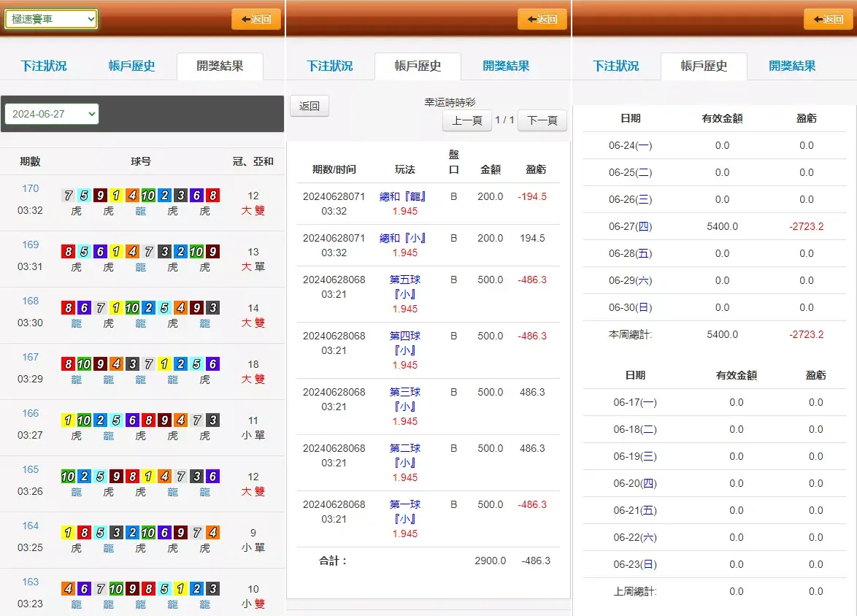This screenshot has width=857, height=616.
Task: Select 開獎結果 tab in the middle panel
Action: (x=506, y=66)
